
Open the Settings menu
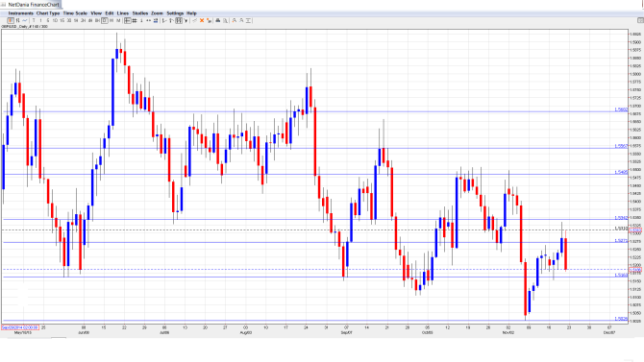coord(175,13)
